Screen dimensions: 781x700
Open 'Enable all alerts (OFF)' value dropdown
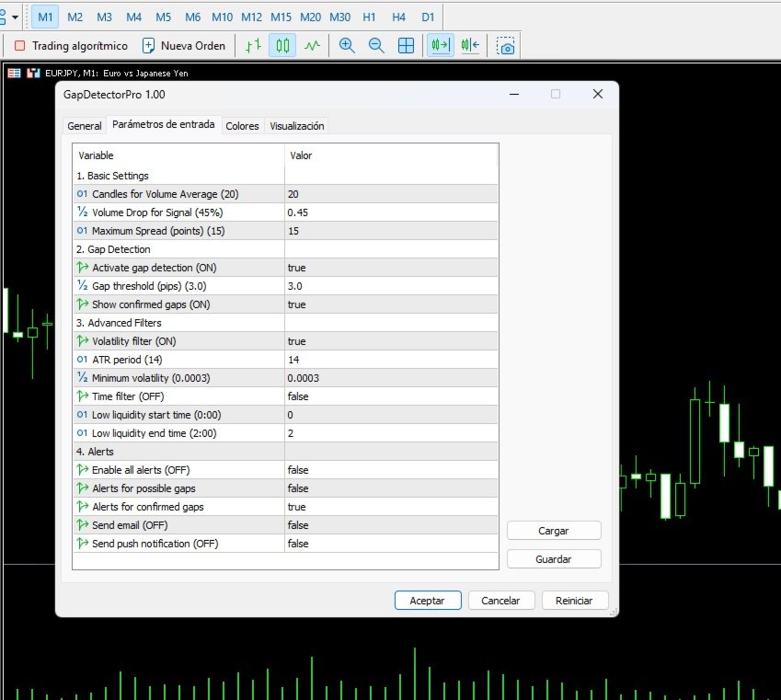391,470
